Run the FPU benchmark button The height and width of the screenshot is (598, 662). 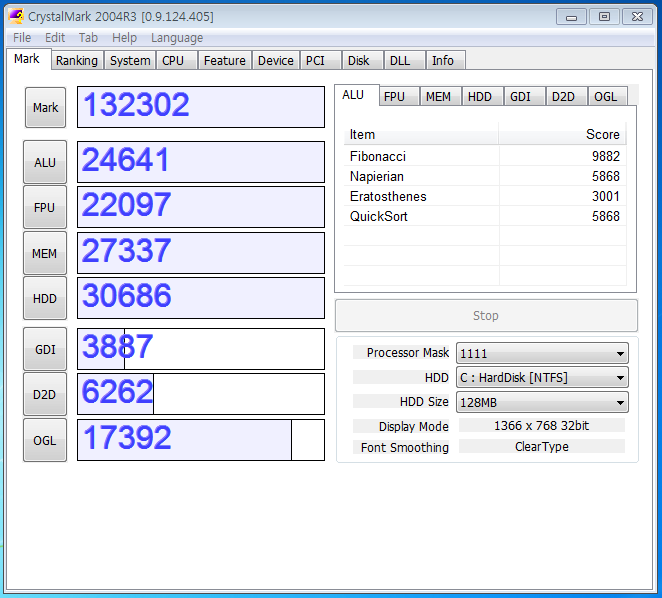pyautogui.click(x=45, y=207)
